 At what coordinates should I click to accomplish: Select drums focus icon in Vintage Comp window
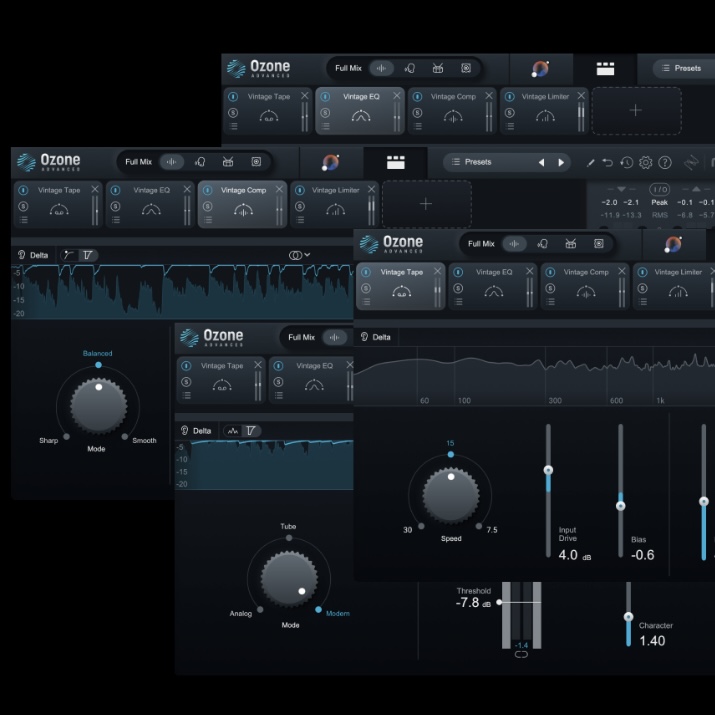[x=228, y=162]
